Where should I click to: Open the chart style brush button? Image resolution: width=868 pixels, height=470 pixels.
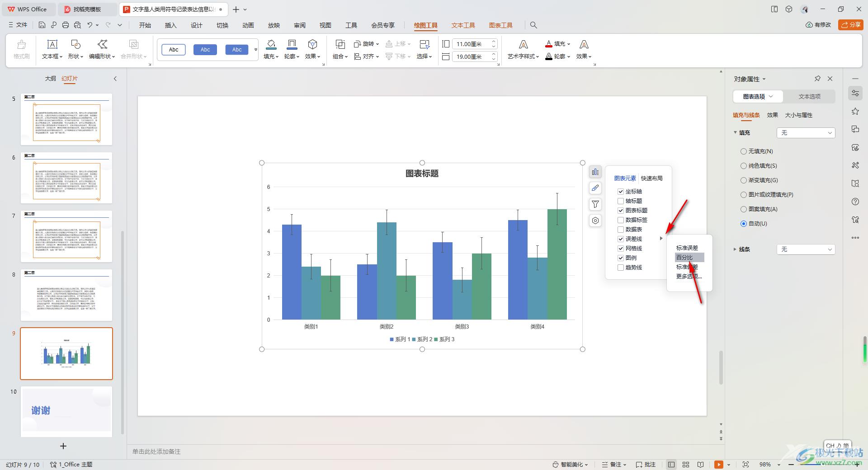coord(595,188)
